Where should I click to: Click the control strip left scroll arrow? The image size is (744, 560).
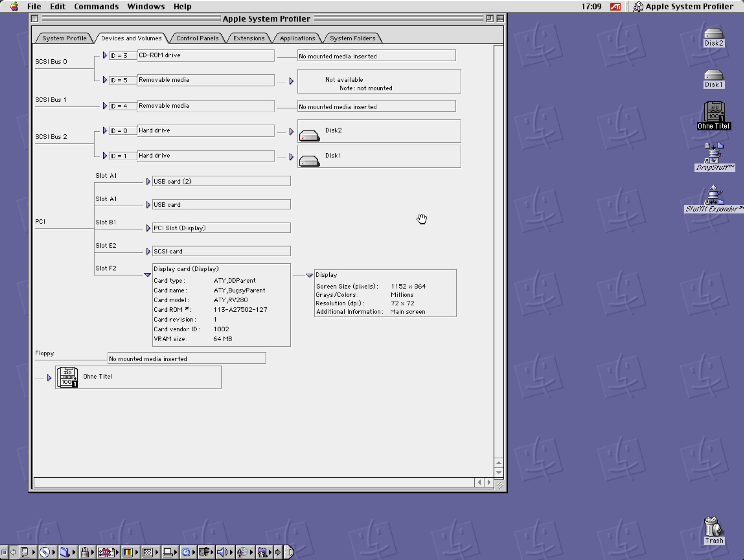(13, 552)
